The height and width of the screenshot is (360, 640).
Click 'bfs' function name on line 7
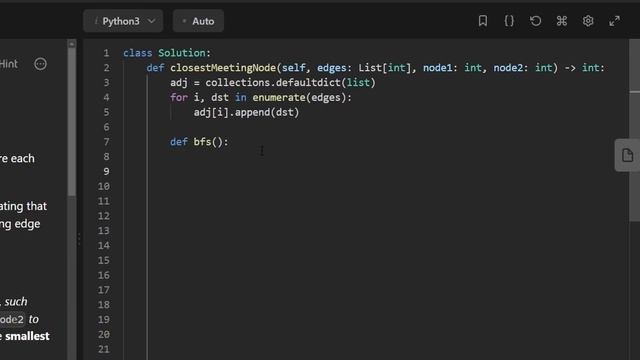coord(202,142)
